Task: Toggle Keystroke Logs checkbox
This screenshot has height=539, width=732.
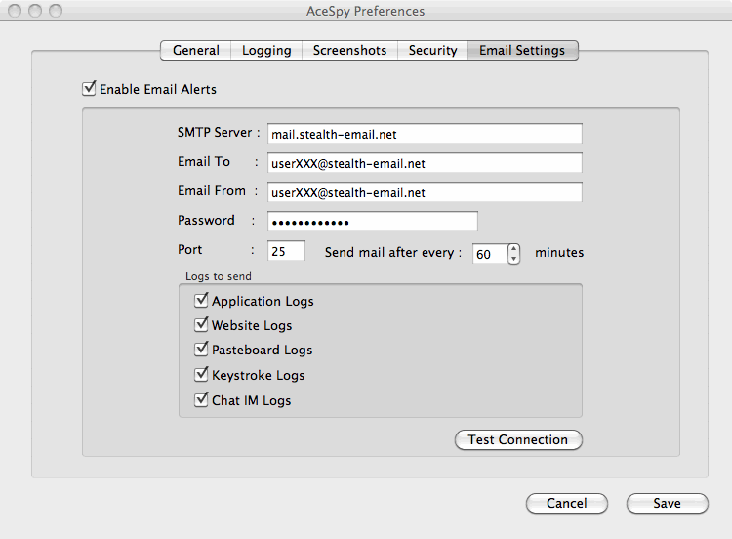Action: click(202, 375)
